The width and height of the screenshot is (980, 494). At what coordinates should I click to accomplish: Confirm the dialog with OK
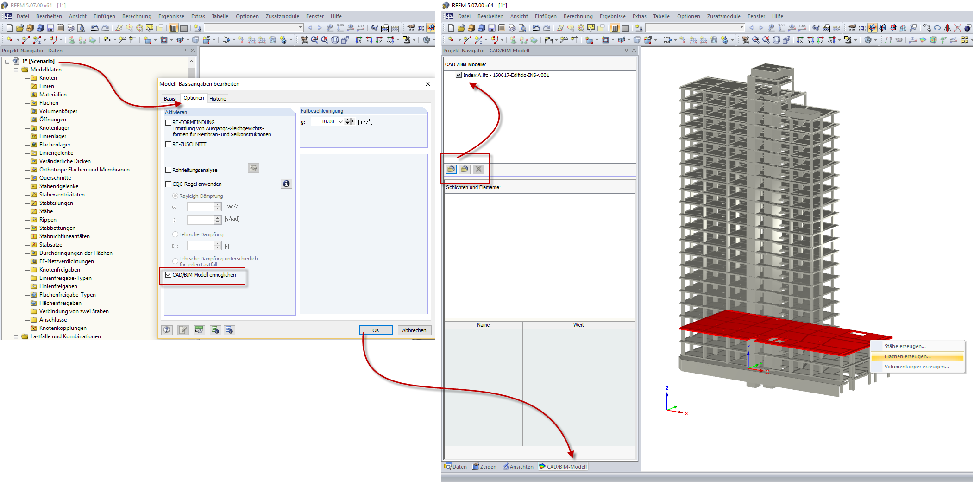(376, 330)
